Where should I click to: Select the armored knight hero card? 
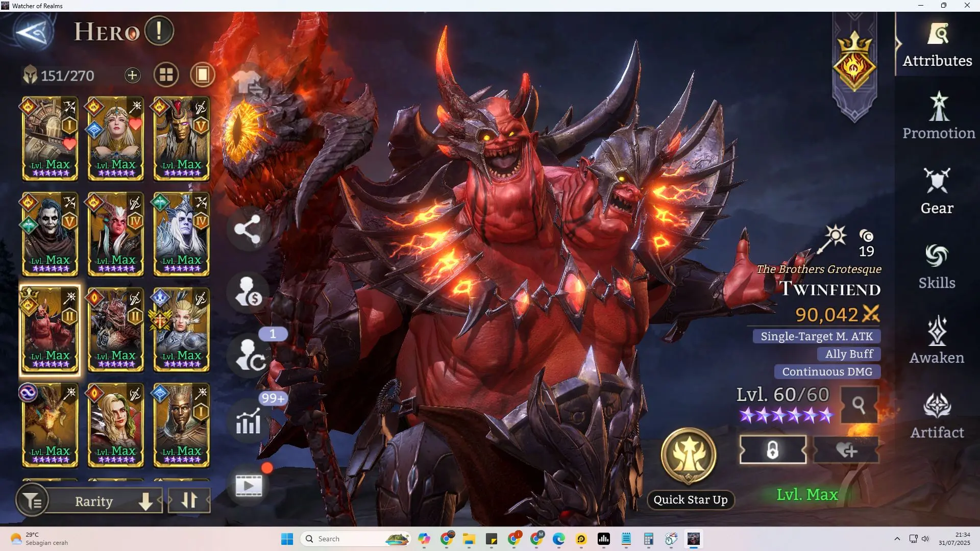50,138
